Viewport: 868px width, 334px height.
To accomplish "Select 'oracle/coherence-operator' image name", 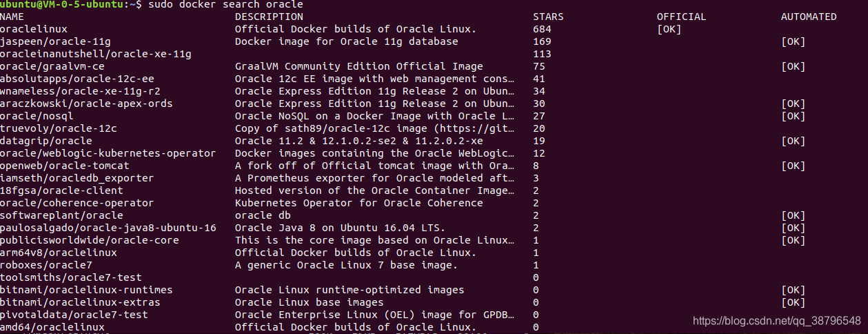I will (x=77, y=203).
